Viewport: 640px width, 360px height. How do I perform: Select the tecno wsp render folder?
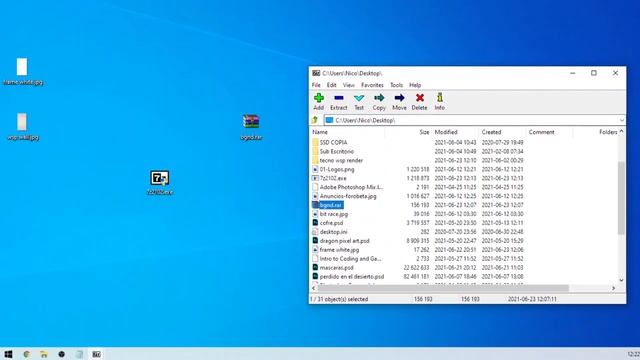coord(341,160)
